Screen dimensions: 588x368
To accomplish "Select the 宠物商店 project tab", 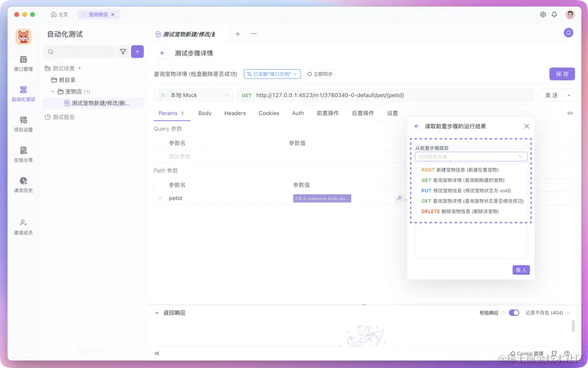I will [x=98, y=15].
